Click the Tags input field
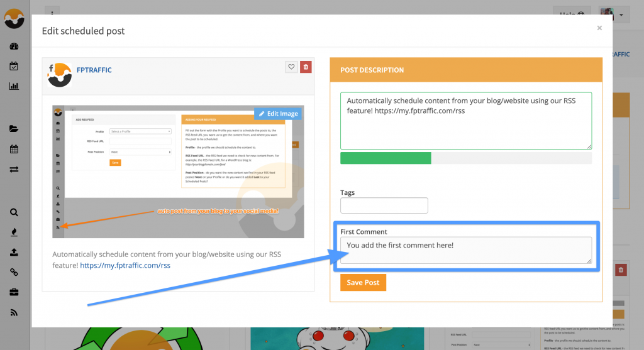Viewport: 644px width, 350px height. tap(384, 205)
